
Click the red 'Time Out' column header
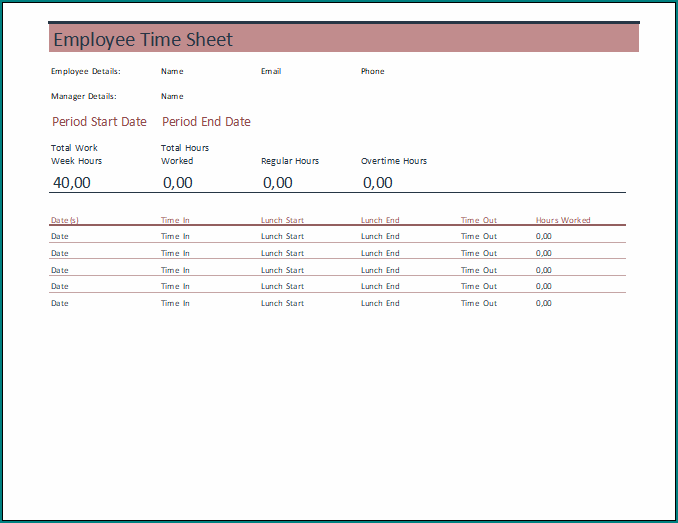click(479, 220)
